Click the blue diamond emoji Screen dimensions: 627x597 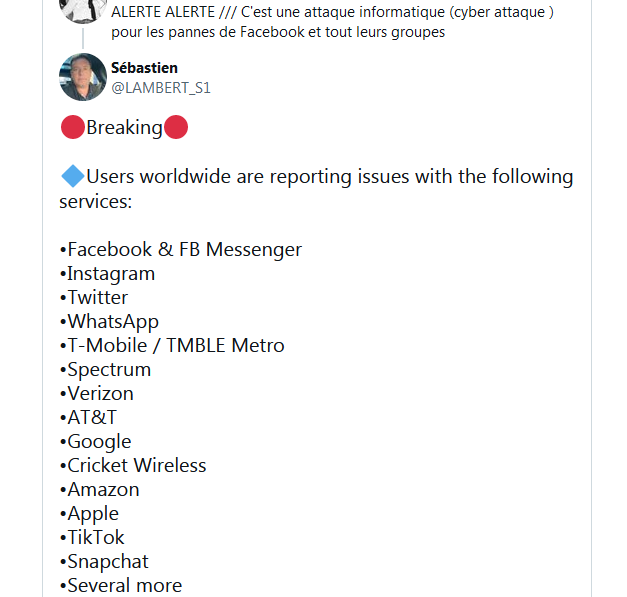pos(72,176)
